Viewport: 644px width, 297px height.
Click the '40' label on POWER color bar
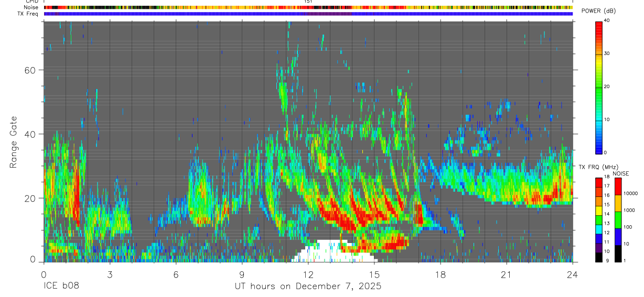click(x=607, y=20)
